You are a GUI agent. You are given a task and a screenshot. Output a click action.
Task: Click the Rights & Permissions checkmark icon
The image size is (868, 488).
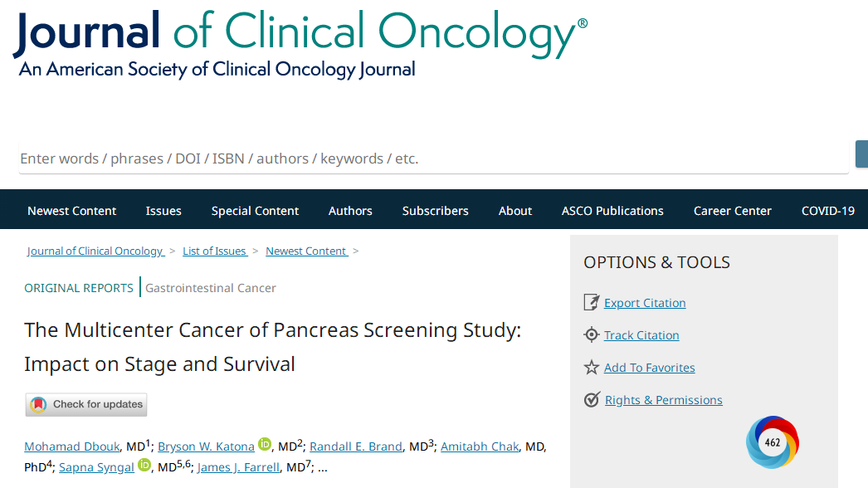tap(592, 400)
